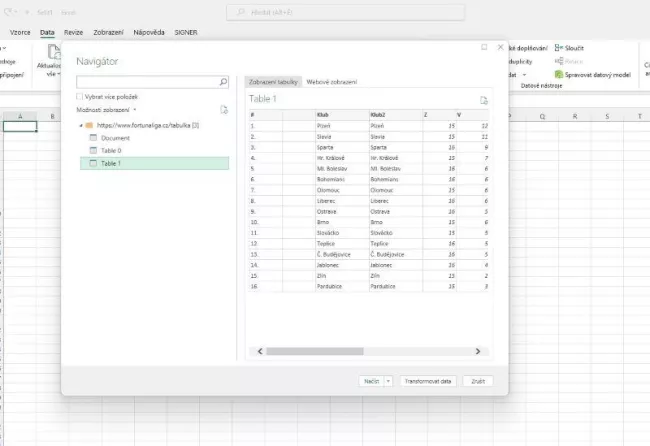This screenshot has width=650, height=446.
Task: Click the Document page icon in the tree
Action: point(93,138)
